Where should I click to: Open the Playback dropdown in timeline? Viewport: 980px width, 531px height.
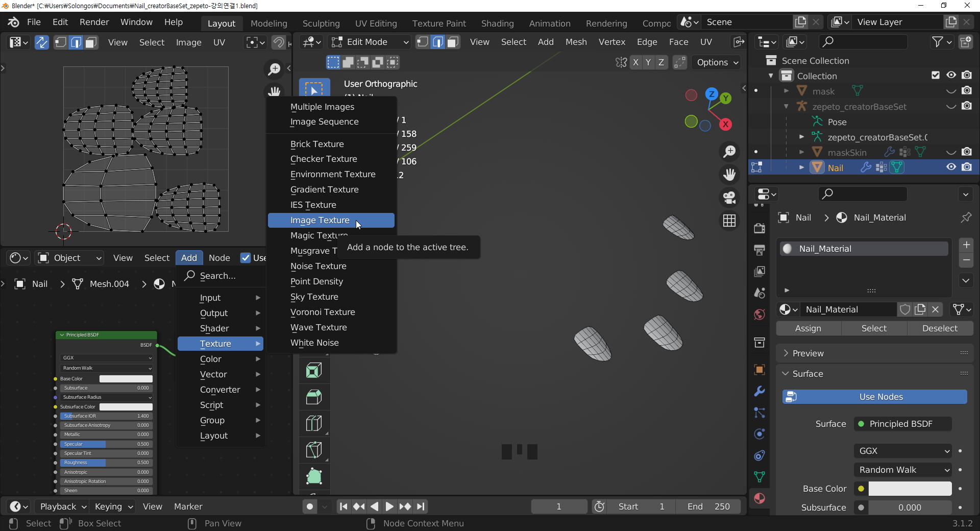(x=62, y=506)
